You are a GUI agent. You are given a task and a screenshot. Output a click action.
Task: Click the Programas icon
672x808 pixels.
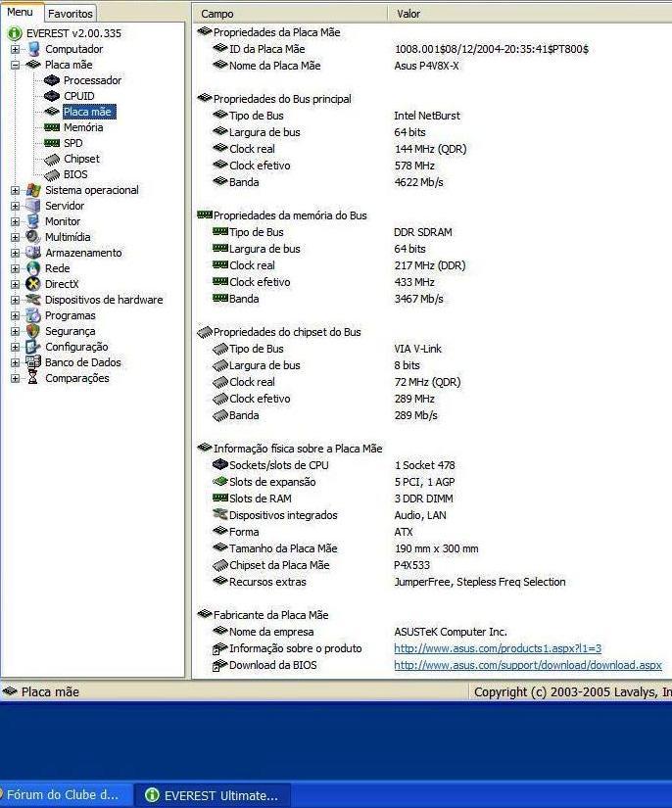(33, 315)
